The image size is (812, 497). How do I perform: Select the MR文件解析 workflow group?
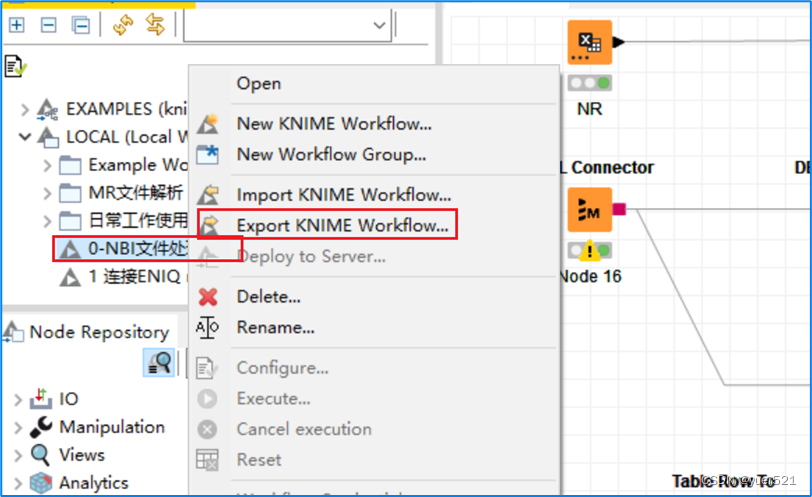click(x=121, y=193)
